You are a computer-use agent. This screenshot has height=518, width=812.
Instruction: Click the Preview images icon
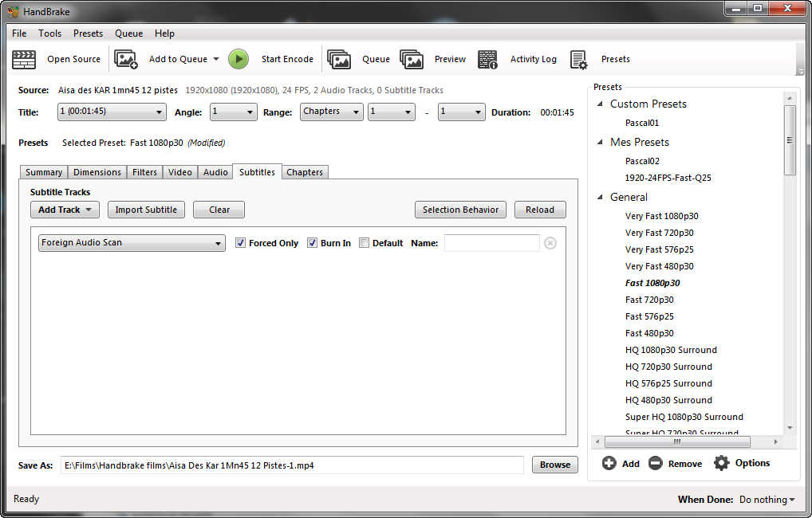tap(412, 60)
